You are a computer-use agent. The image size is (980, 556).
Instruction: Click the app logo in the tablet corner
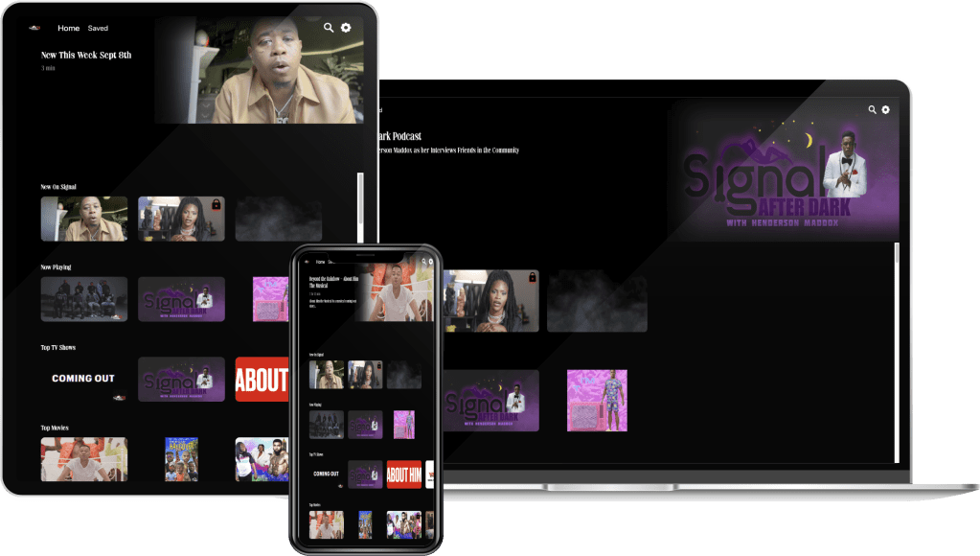tap(34, 28)
